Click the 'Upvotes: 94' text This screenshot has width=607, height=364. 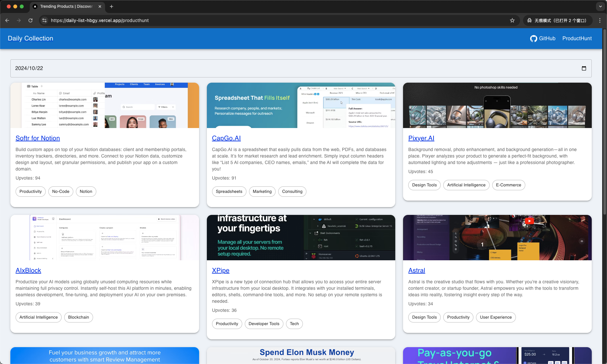28,178
